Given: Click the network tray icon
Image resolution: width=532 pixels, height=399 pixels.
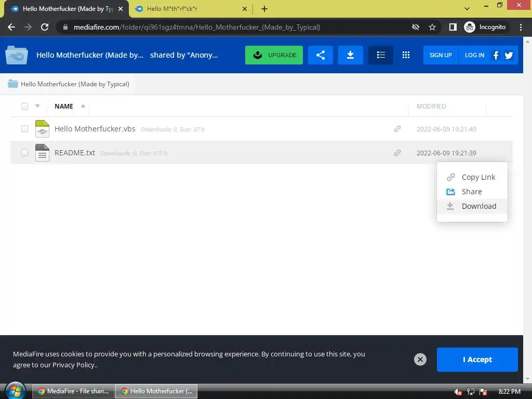Looking at the screenshot, I should point(471,392).
